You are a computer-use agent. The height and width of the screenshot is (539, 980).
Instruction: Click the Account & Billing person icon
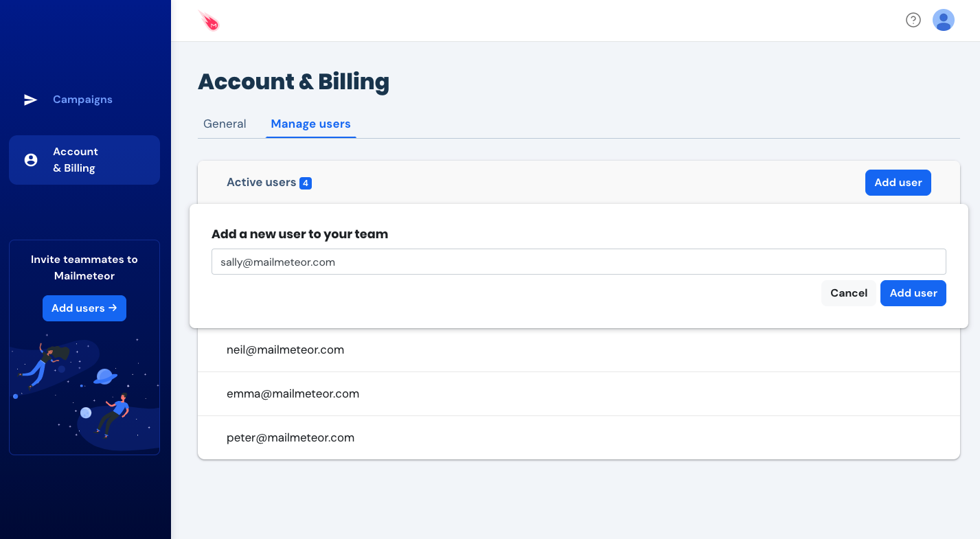[30, 160]
